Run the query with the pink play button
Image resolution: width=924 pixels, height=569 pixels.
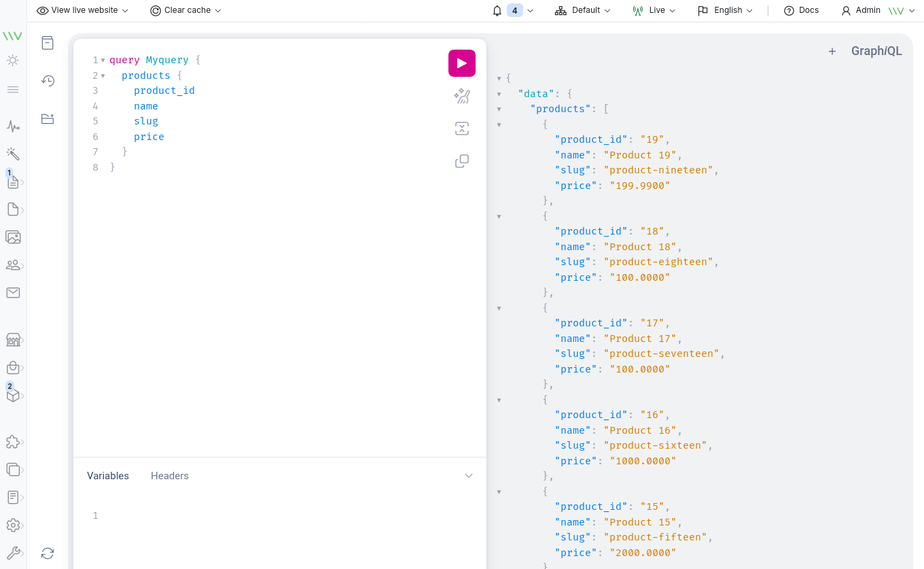coord(461,63)
